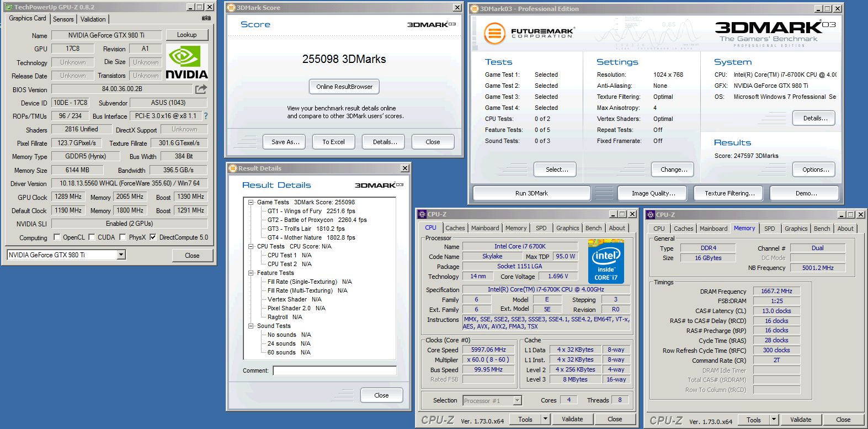
Task: Click the To Excel button
Action: 333,142
